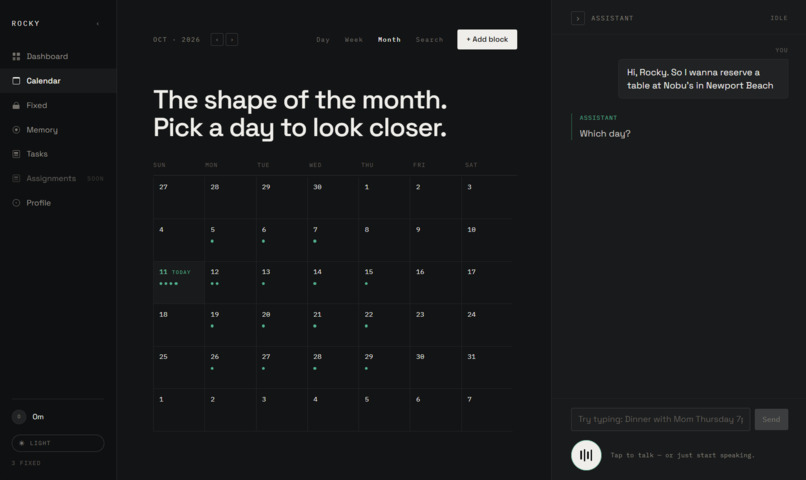Pick October 26 in the calendar
The width and height of the screenshot is (806, 480).
pos(230,367)
